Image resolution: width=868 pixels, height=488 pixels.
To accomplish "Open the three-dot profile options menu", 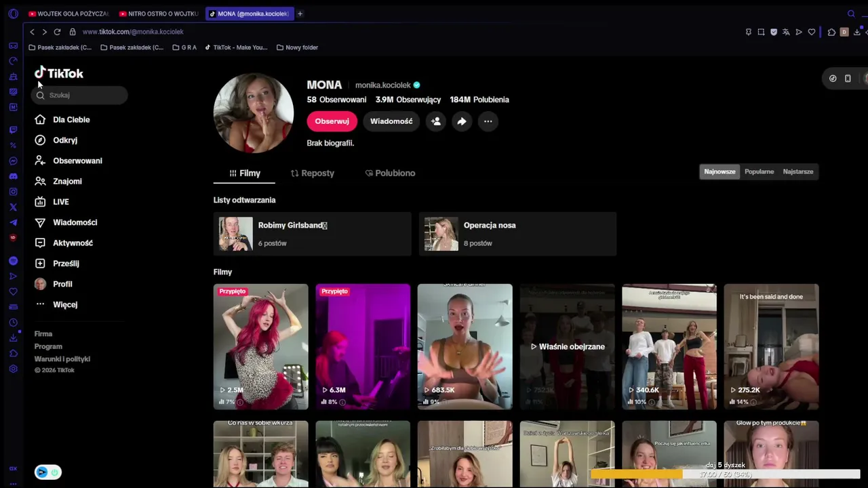I will coord(488,121).
